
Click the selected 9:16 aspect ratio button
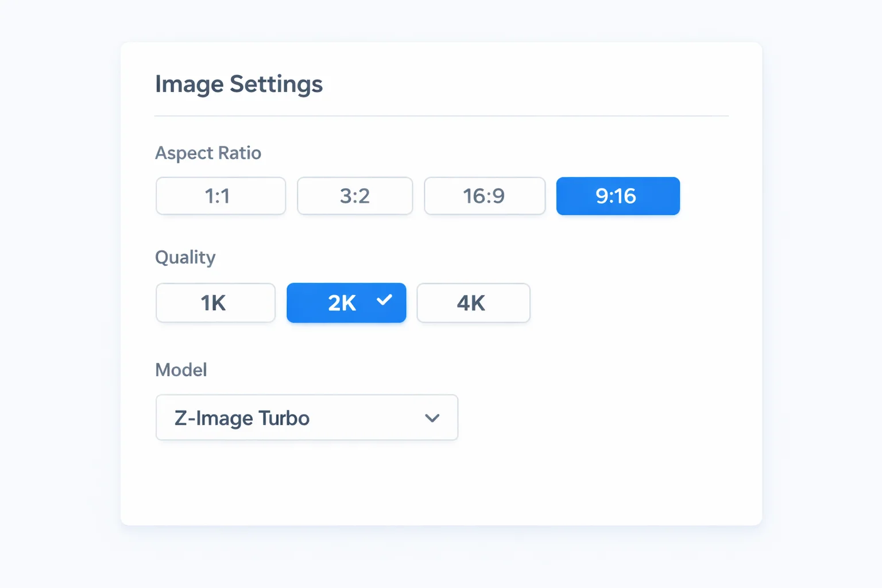617,196
